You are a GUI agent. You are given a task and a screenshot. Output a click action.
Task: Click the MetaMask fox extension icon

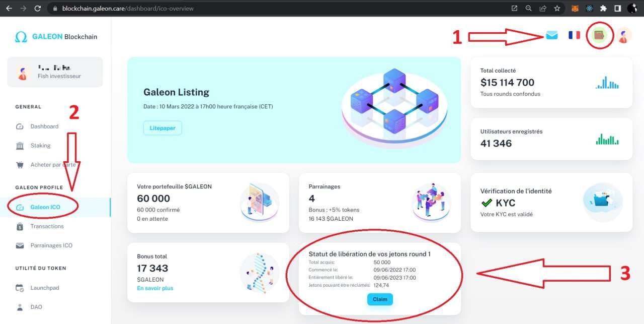(x=575, y=9)
